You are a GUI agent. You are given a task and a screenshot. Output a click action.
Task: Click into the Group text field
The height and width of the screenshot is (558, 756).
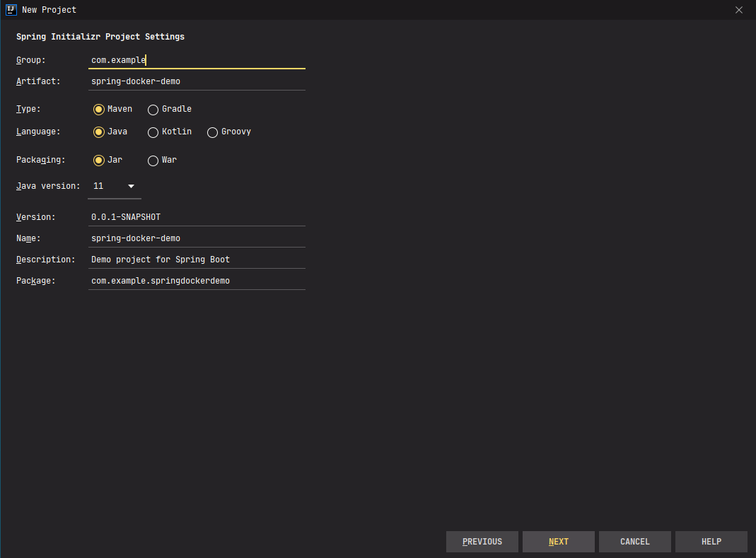(x=197, y=60)
